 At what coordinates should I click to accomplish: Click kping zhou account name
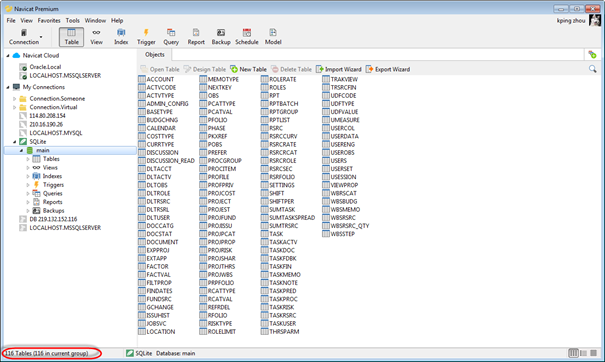571,20
